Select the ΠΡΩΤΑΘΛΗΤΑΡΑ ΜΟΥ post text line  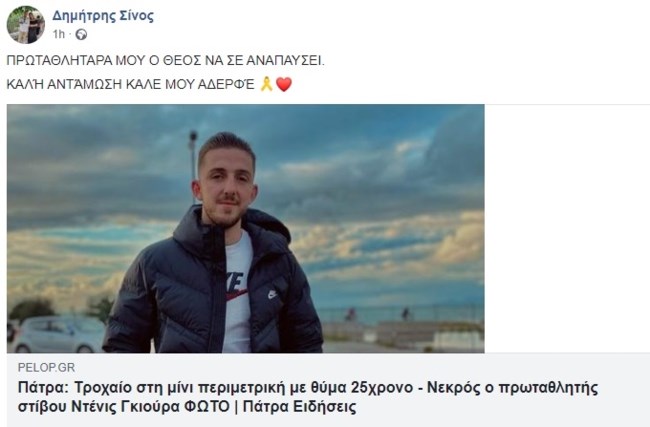click(x=165, y=61)
